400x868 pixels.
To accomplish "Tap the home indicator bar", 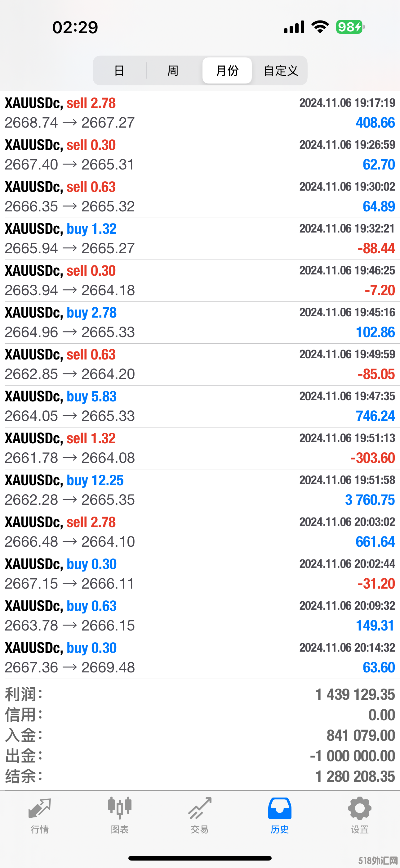I will click(200, 858).
